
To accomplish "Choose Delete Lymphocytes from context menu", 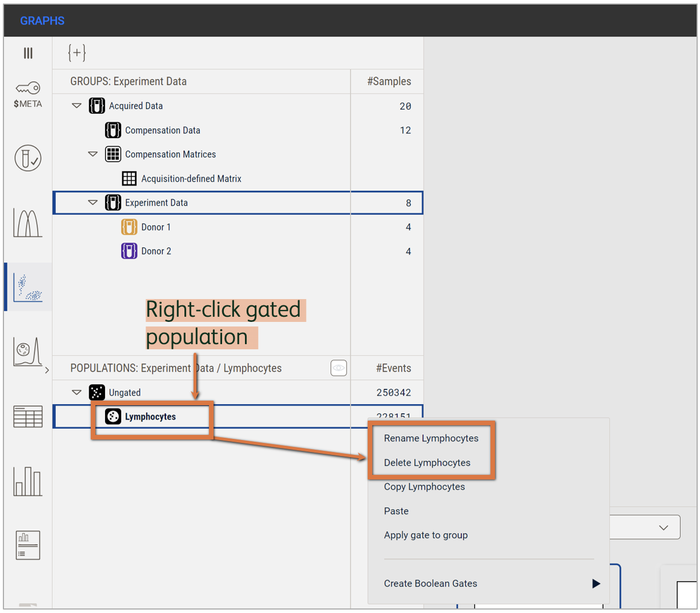I will [427, 463].
